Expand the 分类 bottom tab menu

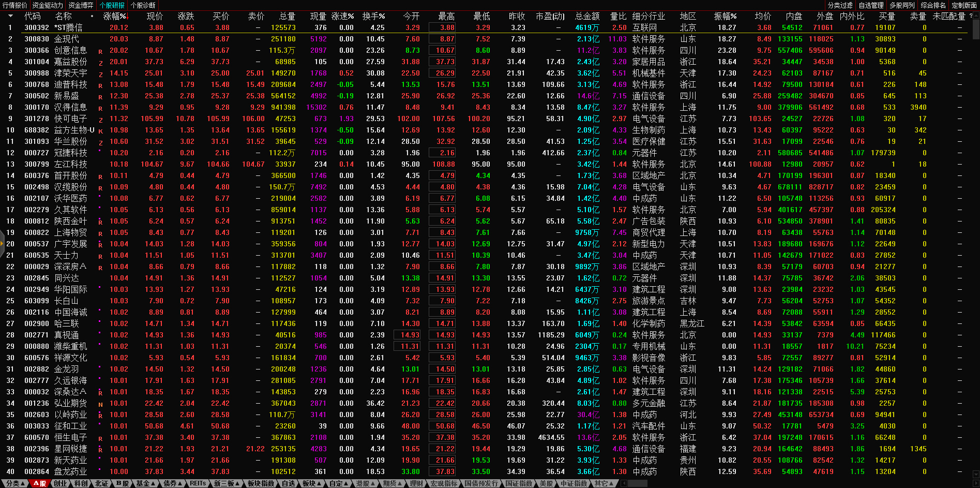point(15,483)
